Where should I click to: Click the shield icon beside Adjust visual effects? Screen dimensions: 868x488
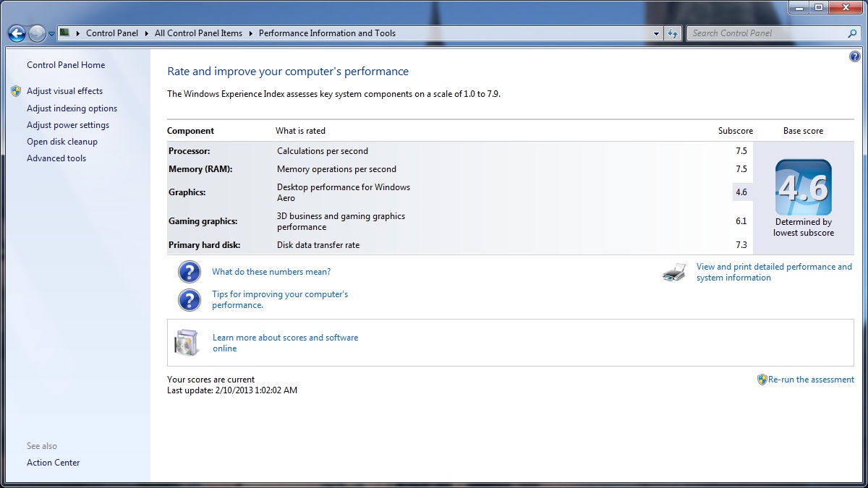pos(17,91)
